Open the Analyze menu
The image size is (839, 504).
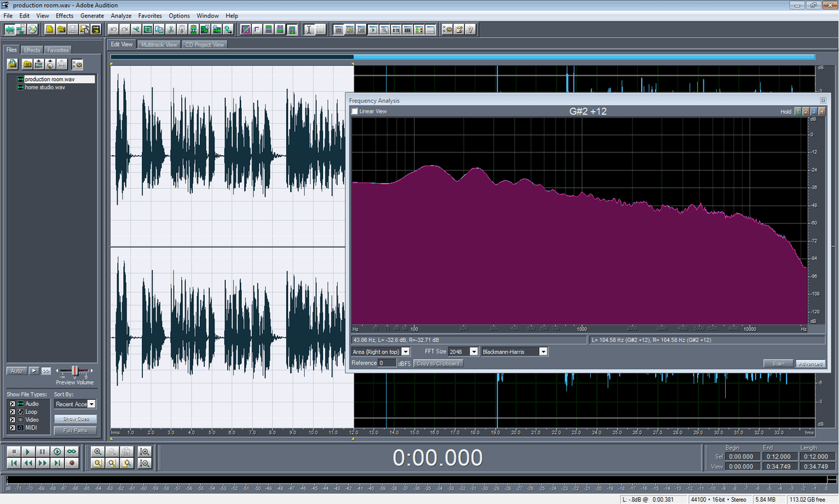point(121,15)
